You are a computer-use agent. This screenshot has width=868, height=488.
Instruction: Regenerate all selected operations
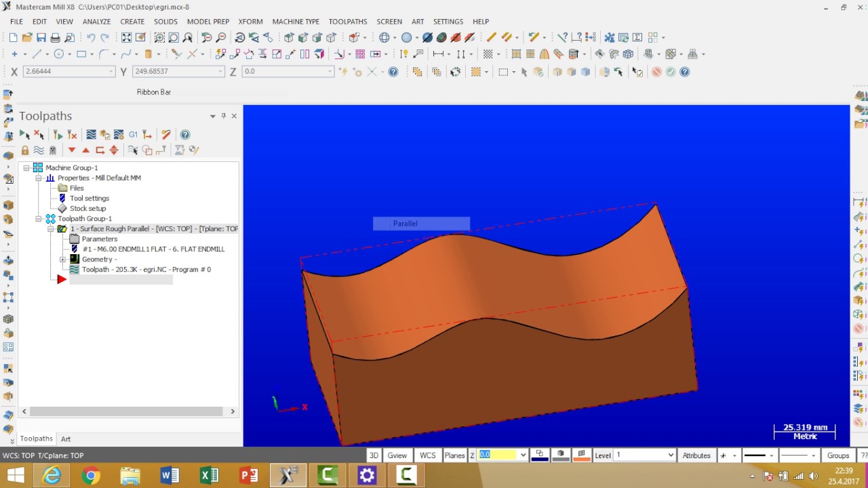[58, 135]
